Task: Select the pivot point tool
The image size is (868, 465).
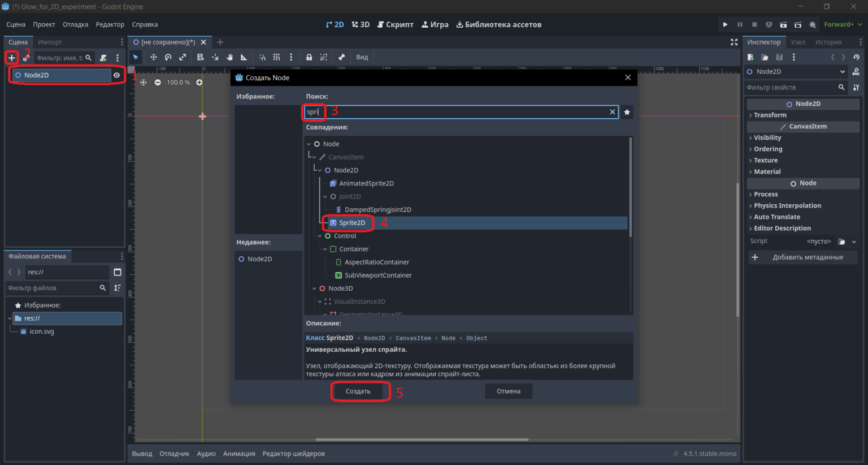Action: (215, 57)
